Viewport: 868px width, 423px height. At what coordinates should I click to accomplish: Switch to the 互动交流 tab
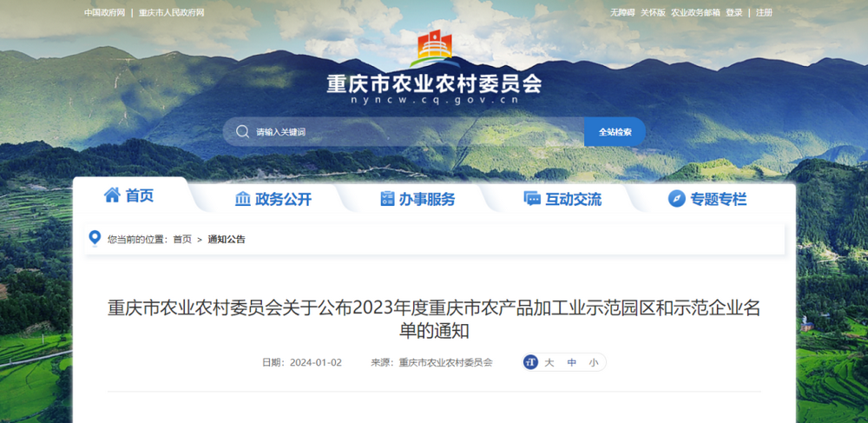click(x=562, y=199)
